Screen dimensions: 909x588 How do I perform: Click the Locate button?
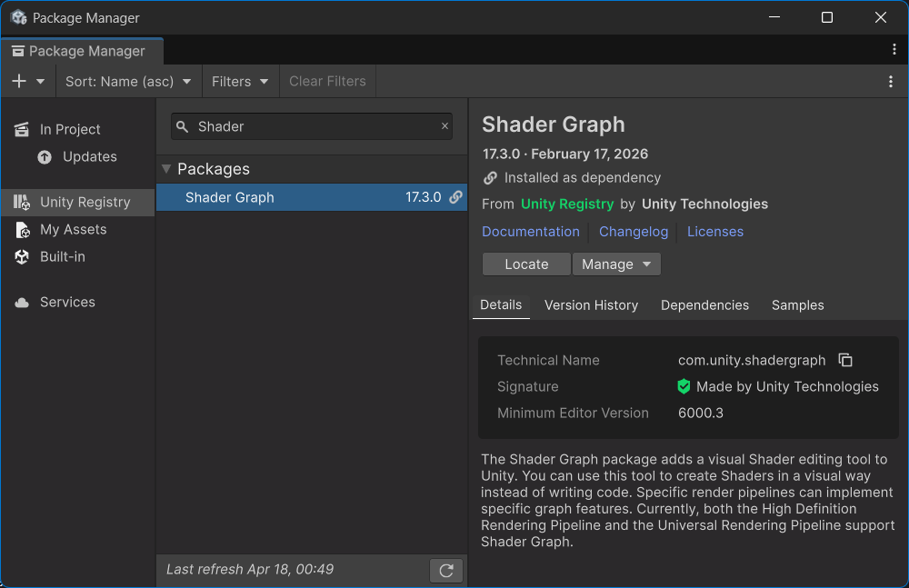pyautogui.click(x=526, y=264)
